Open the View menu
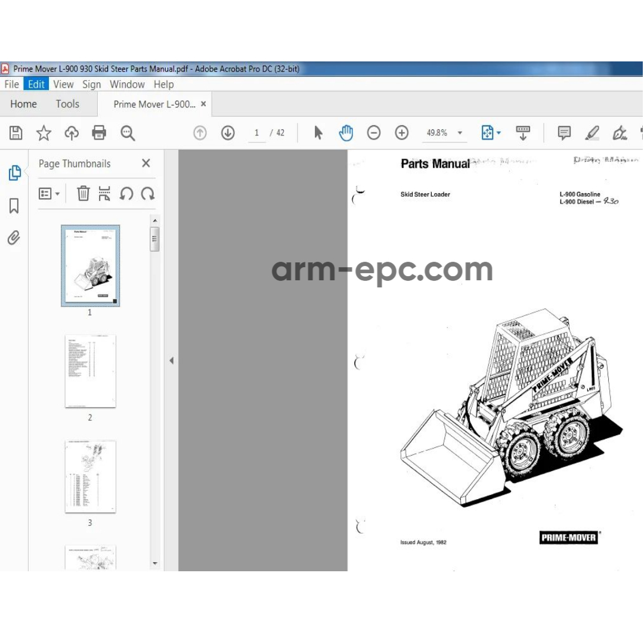The image size is (644, 644). coord(63,84)
